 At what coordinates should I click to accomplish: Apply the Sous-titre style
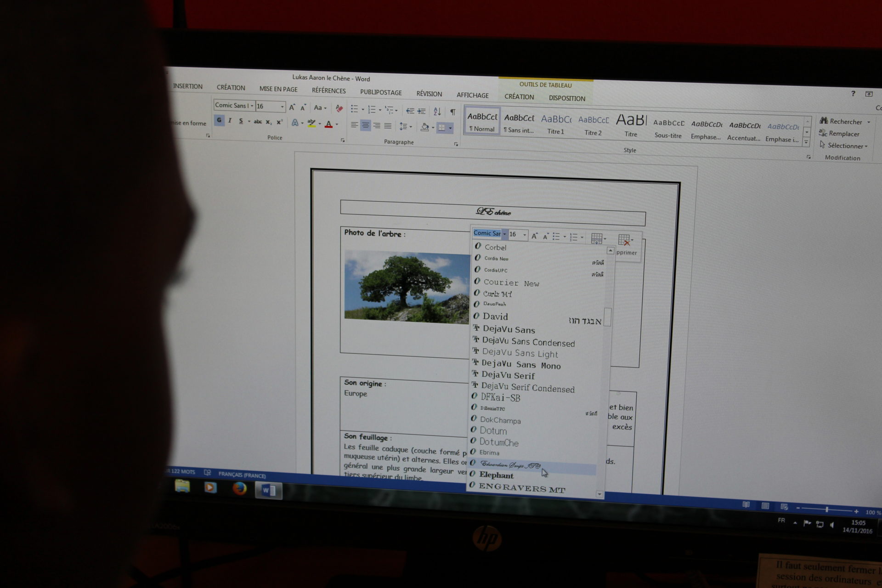point(668,129)
